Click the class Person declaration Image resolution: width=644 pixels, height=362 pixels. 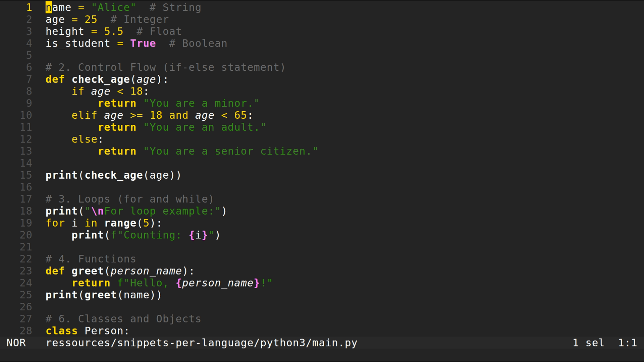(87, 330)
